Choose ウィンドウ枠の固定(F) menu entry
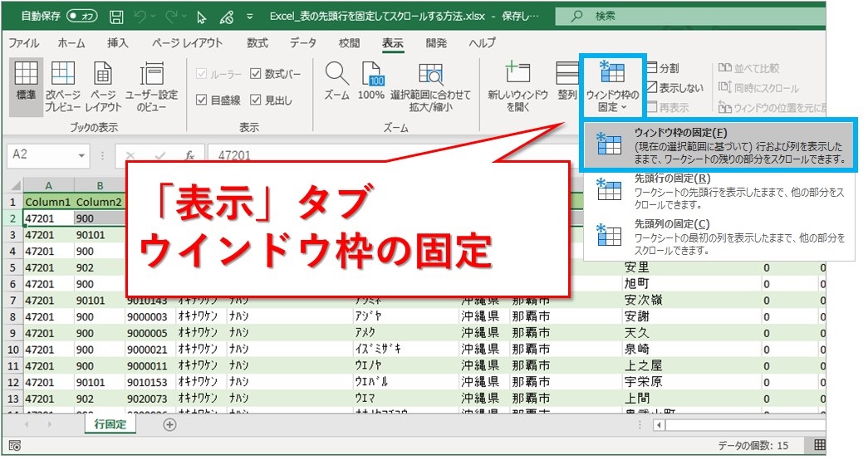This screenshot has height=460, width=868. pyautogui.click(x=718, y=144)
